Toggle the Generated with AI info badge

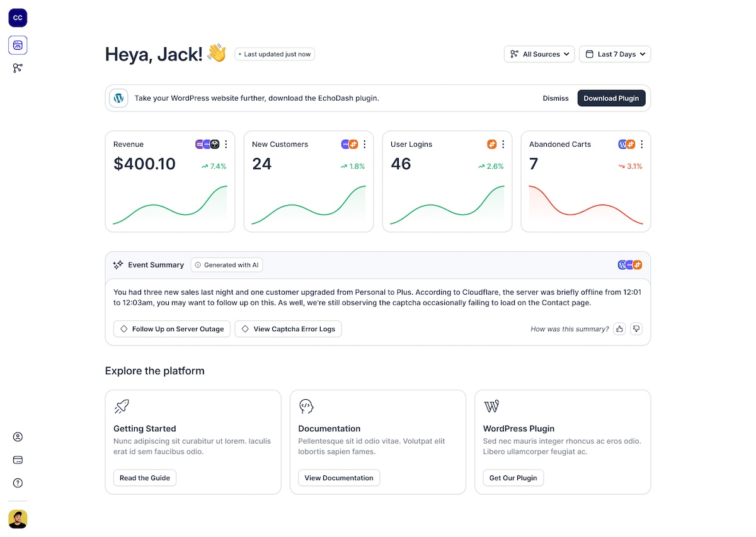(226, 264)
